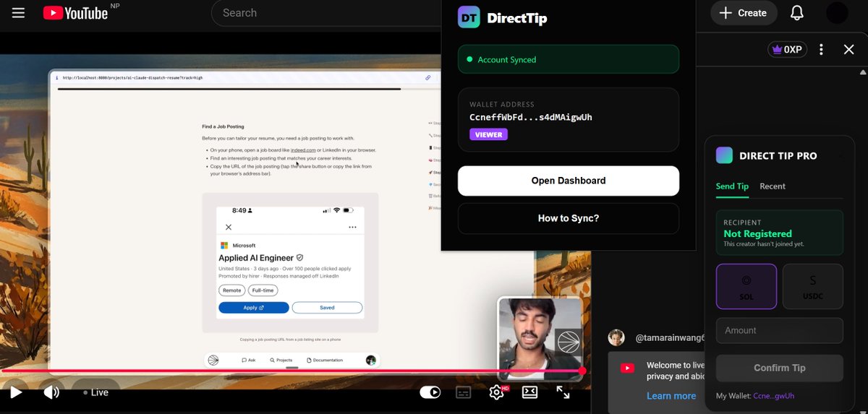Seek using the red video progress bar
The width and height of the screenshot is (868, 414).
[292, 371]
